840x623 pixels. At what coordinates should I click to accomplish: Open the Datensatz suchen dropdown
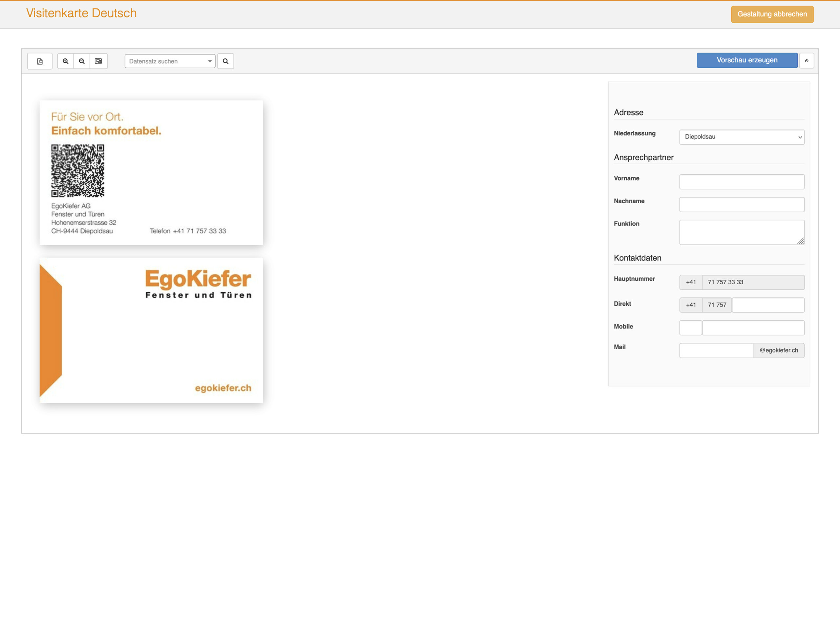pyautogui.click(x=170, y=61)
